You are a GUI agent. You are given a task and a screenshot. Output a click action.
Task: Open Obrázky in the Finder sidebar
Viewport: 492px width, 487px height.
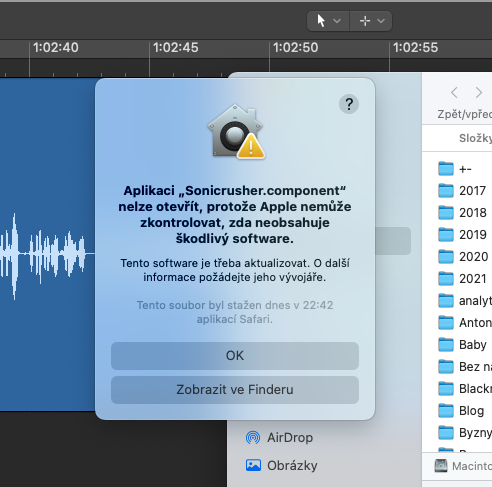point(282,465)
